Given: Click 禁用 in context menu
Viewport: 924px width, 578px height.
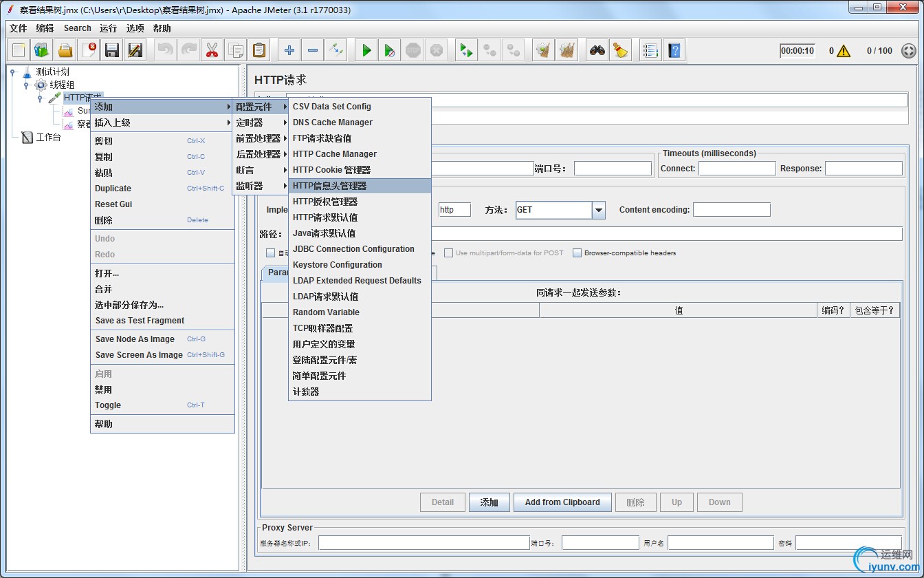Looking at the screenshot, I should click(163, 389).
